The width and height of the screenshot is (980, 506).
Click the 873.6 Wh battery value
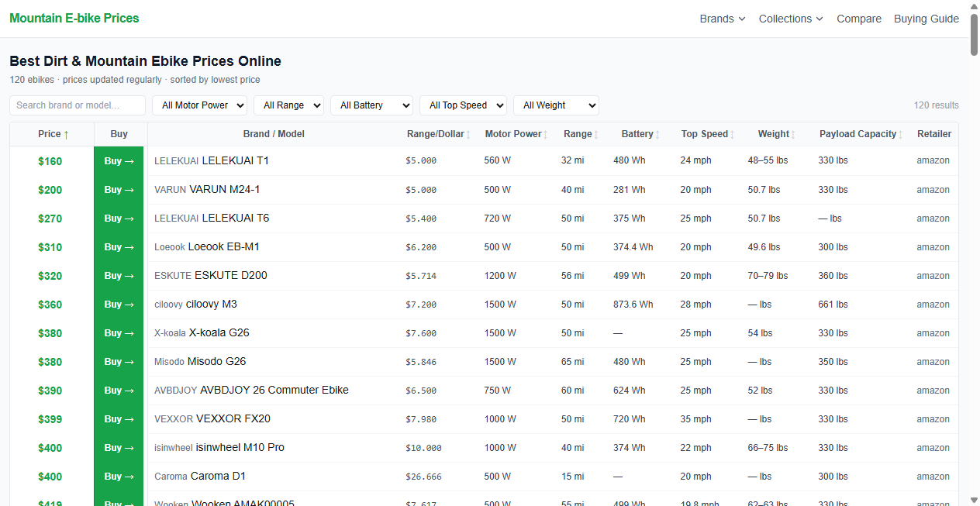click(x=633, y=305)
